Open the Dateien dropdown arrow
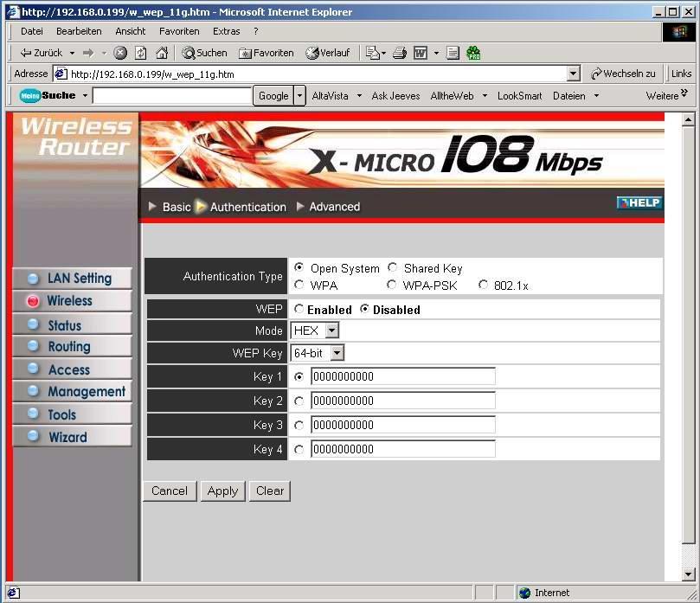 click(596, 95)
